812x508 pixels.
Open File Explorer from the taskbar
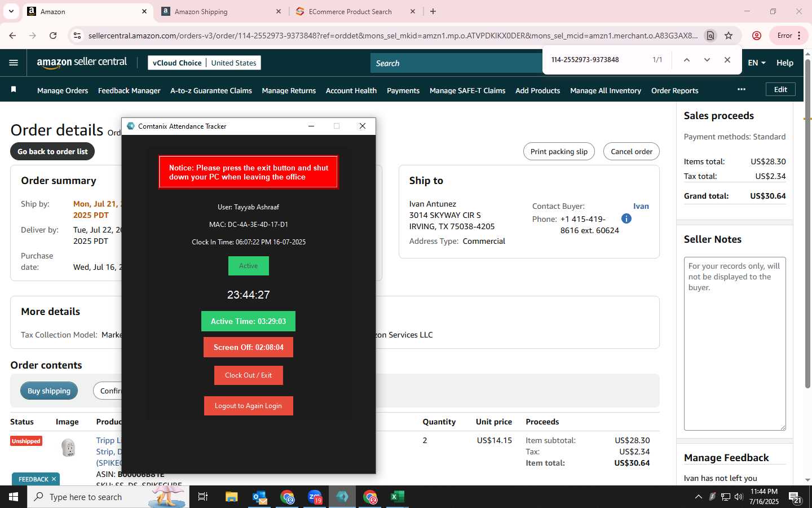click(231, 497)
